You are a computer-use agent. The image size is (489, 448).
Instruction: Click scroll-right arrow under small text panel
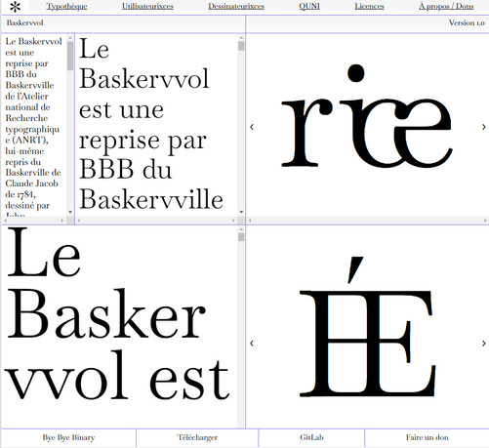coord(62,221)
